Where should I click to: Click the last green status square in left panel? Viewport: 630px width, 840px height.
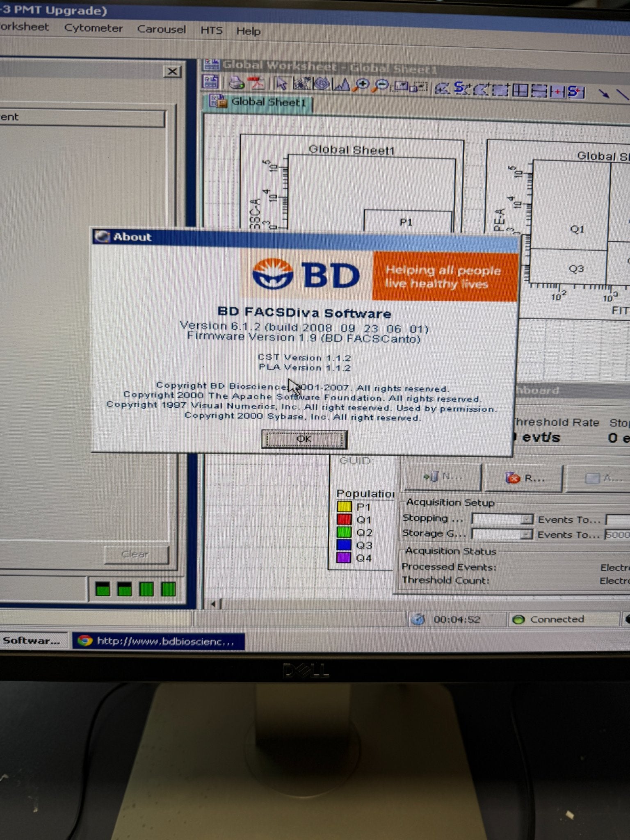(168, 589)
